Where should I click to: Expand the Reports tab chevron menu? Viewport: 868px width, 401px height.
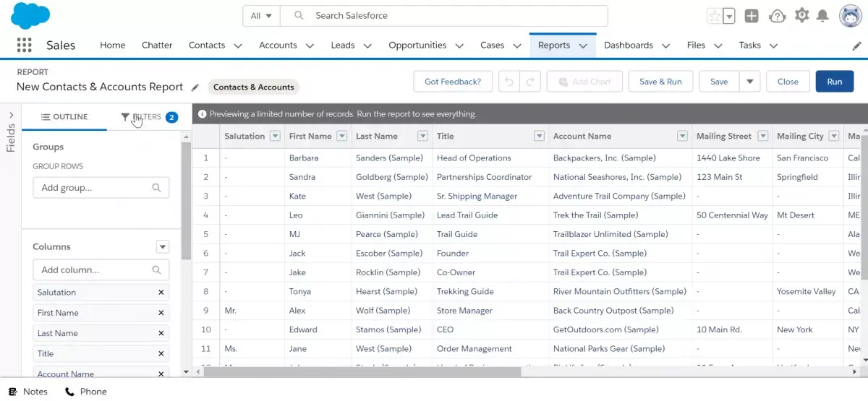tap(584, 46)
